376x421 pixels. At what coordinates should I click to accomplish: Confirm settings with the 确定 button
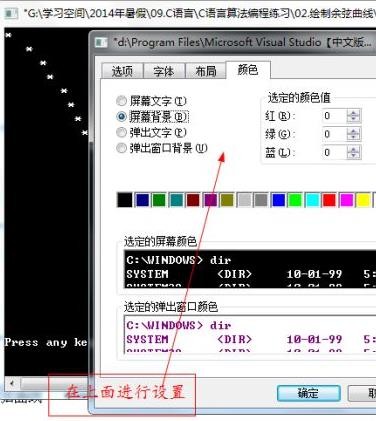point(309,393)
